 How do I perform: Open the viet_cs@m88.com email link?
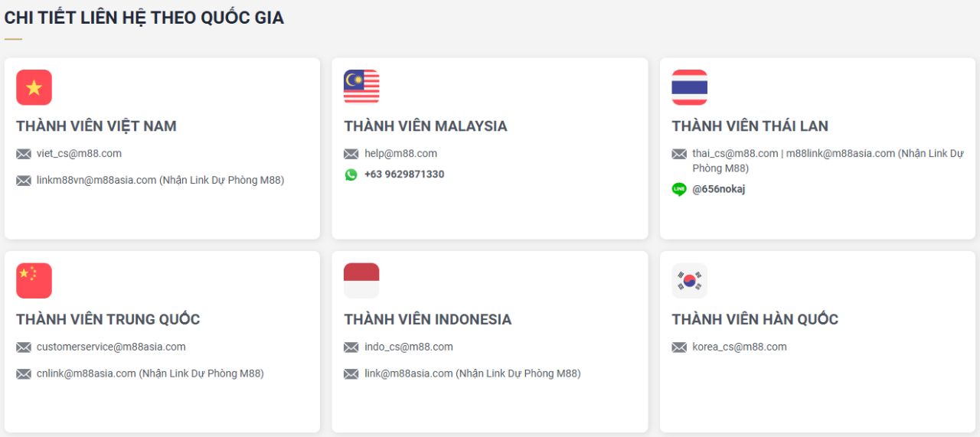point(79,153)
